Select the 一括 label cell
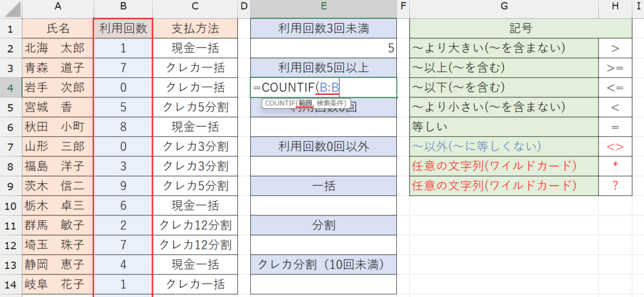 pyautogui.click(x=324, y=186)
